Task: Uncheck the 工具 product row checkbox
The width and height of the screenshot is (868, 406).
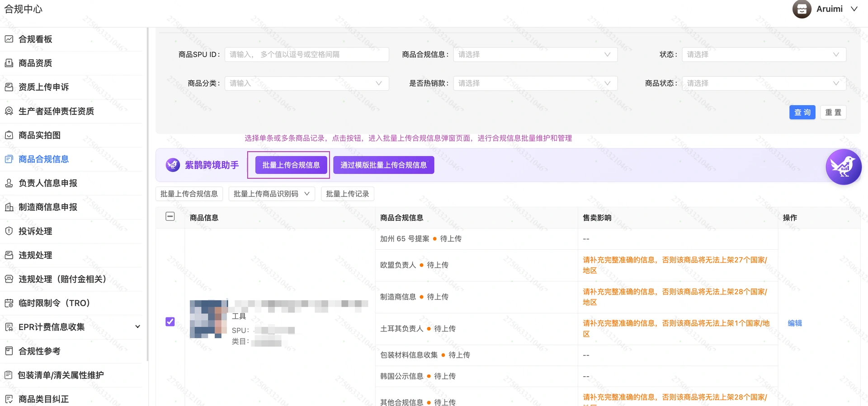Action: [x=170, y=322]
